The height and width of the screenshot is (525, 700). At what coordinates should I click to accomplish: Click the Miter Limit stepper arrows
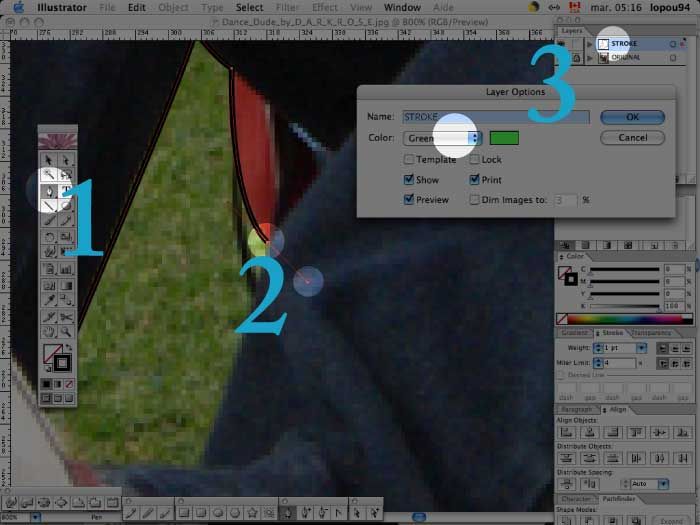(x=598, y=363)
